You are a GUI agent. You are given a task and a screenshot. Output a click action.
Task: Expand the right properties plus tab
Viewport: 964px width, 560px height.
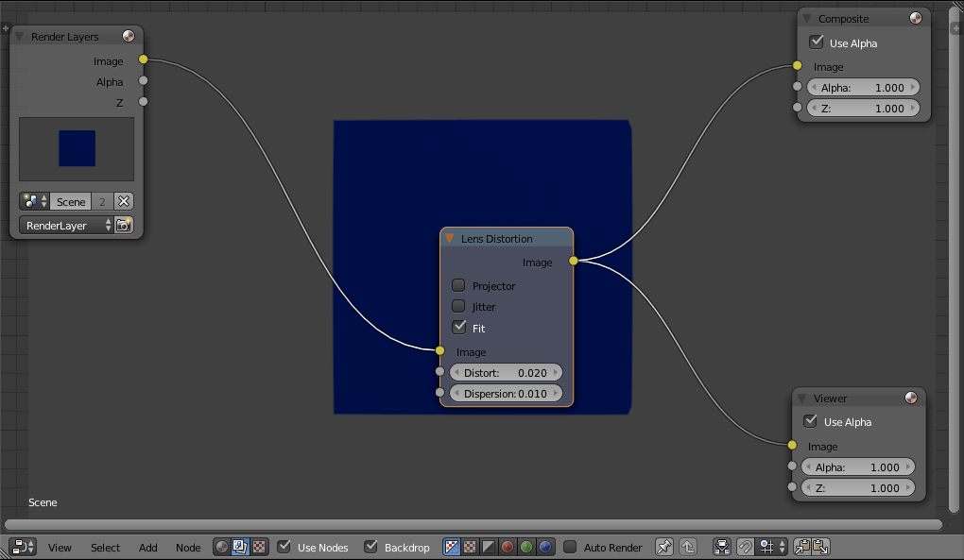(x=955, y=28)
